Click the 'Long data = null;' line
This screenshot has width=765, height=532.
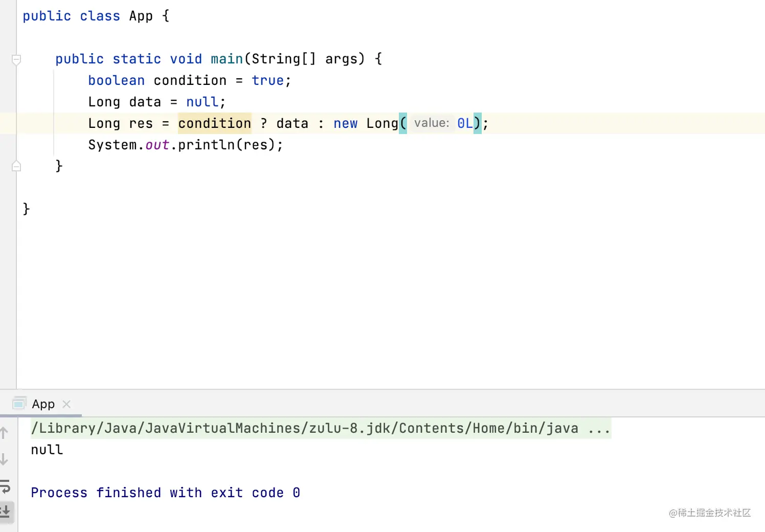tap(156, 102)
